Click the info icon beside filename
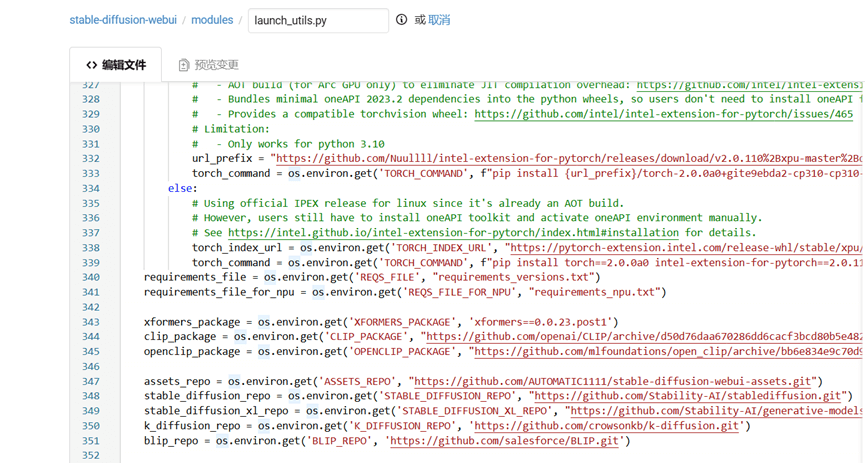This screenshot has height=463, width=865. click(402, 20)
